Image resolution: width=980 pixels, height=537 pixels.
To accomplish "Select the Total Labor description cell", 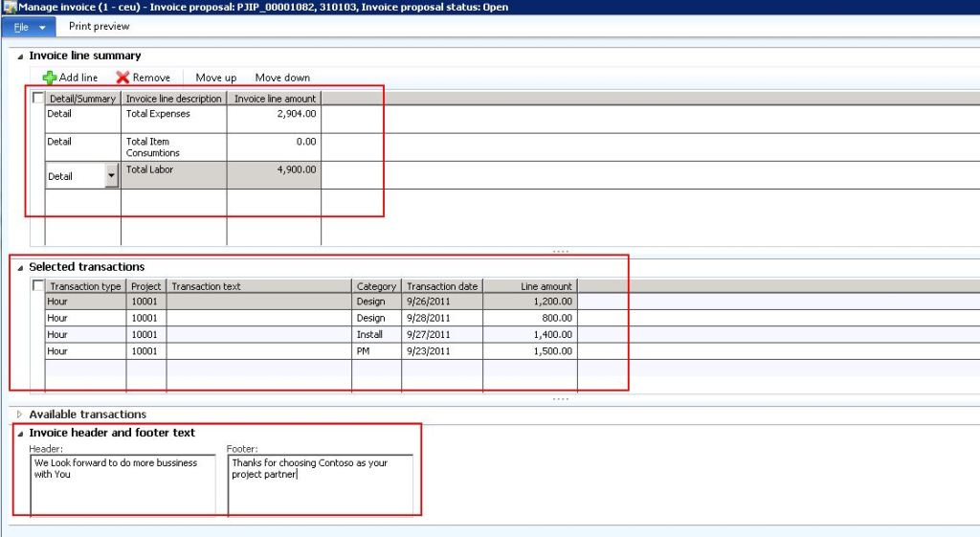I will [174, 175].
